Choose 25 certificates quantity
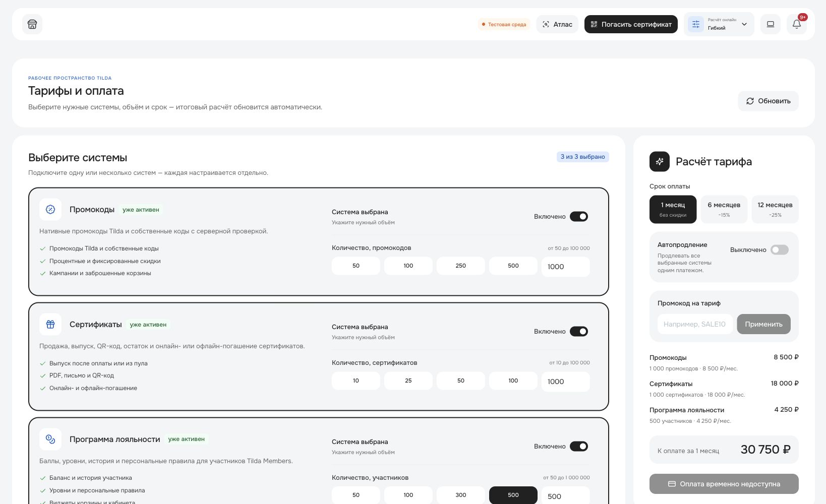 click(408, 381)
